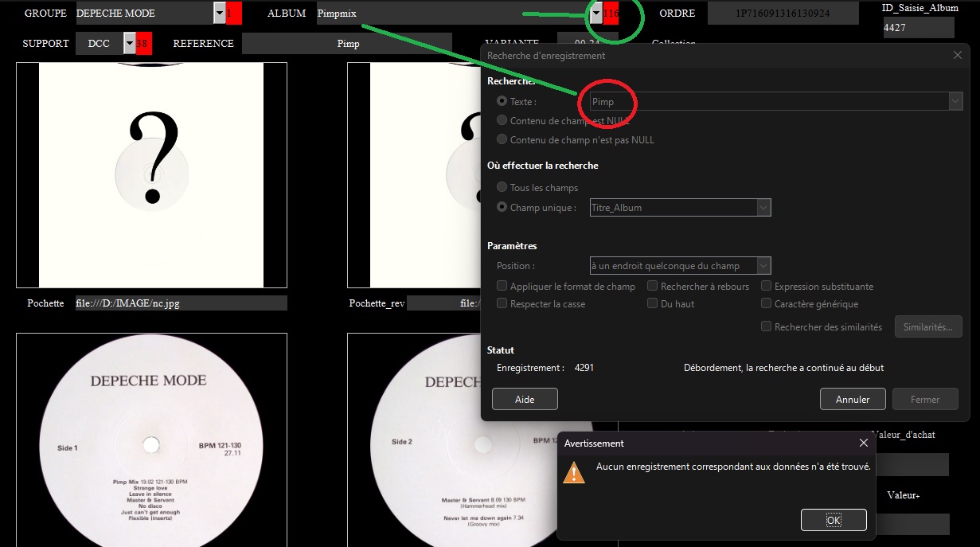
Task: Click the ALBUM field showing Pimpmix
Action: pos(452,14)
